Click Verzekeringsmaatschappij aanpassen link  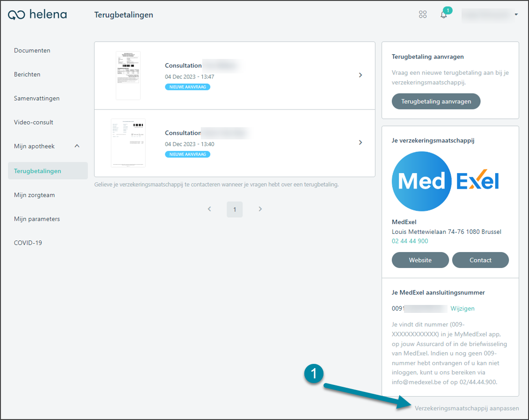pos(467,408)
